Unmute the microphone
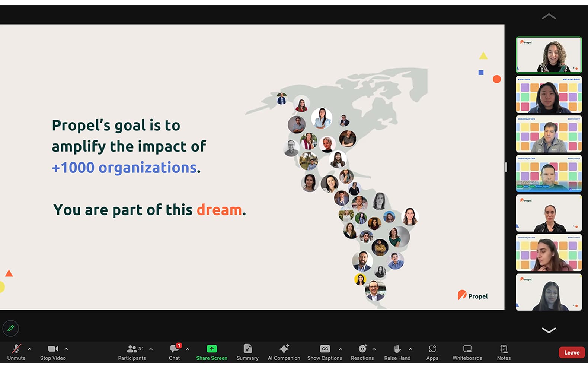588x368 pixels. (16, 352)
